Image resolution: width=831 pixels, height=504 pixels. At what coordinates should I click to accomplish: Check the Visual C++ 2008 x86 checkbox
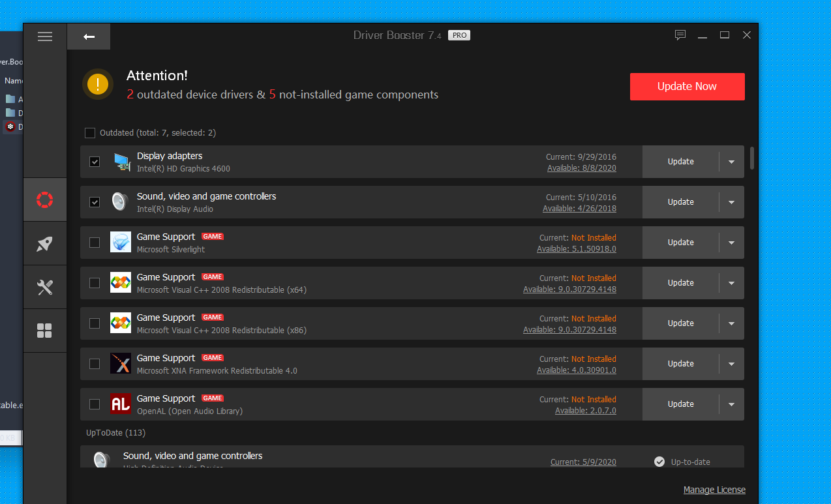point(95,323)
